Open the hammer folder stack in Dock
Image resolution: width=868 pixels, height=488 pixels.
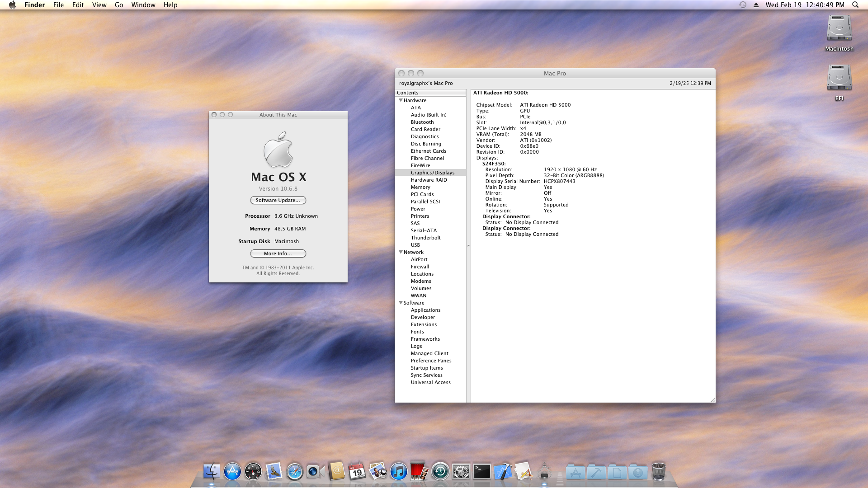point(596,472)
